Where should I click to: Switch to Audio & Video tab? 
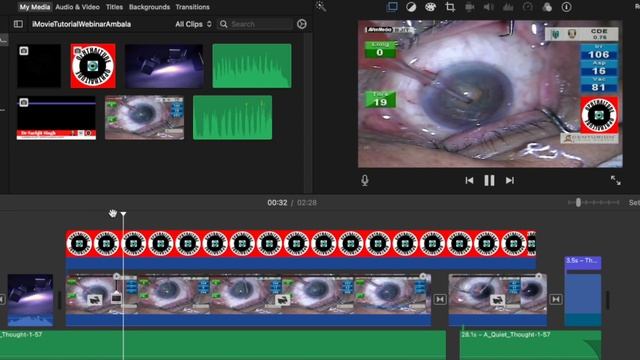pyautogui.click(x=78, y=7)
